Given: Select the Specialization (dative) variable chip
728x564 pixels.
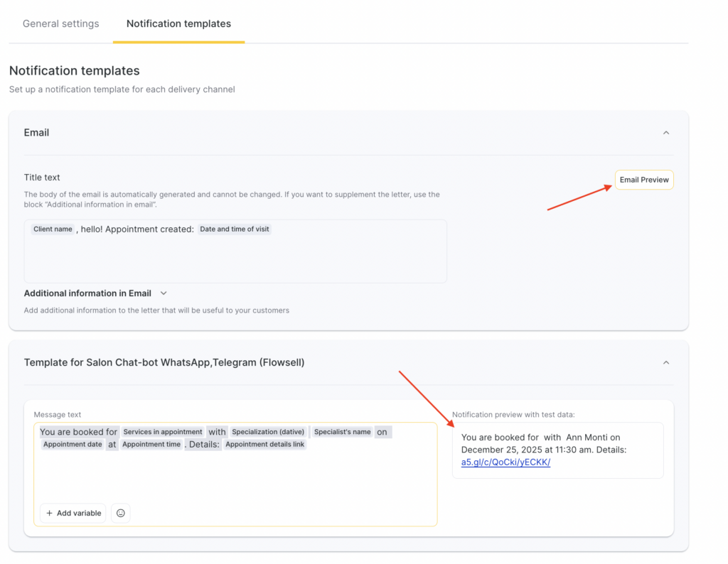Looking at the screenshot, I should 268,432.
